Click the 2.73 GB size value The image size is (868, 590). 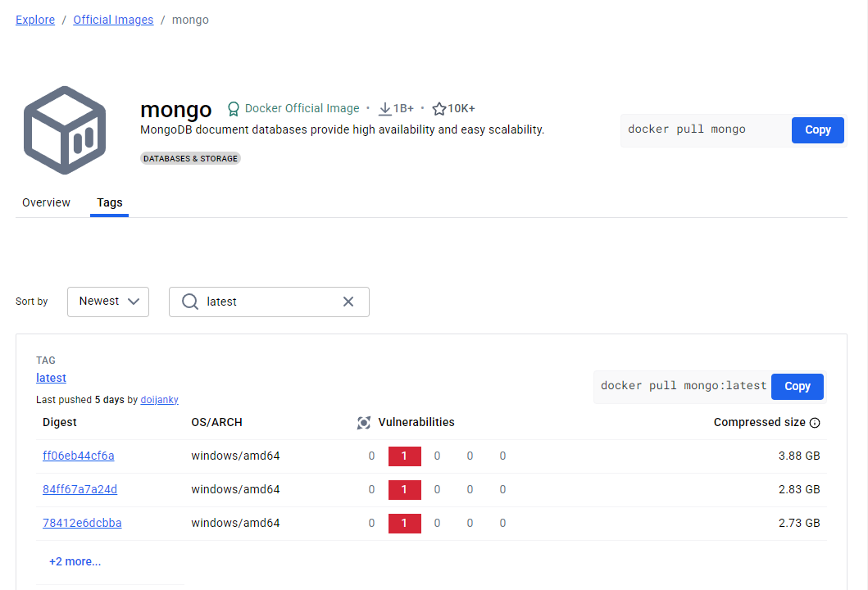[x=799, y=523]
